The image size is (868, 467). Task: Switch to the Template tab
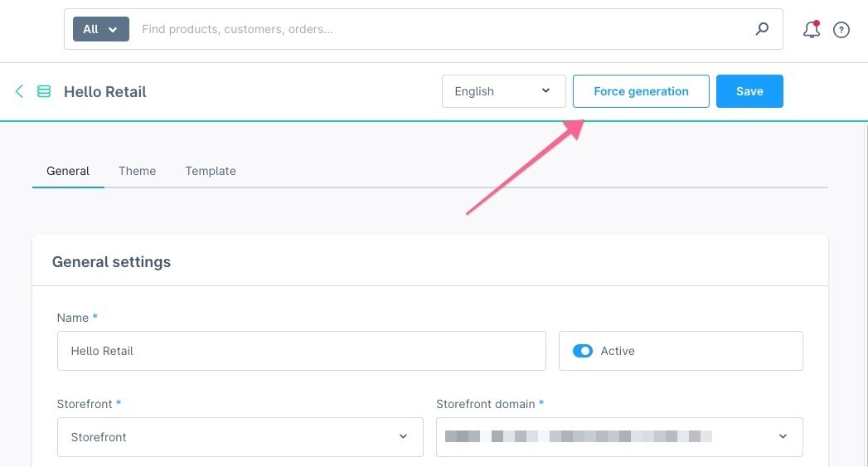211,171
